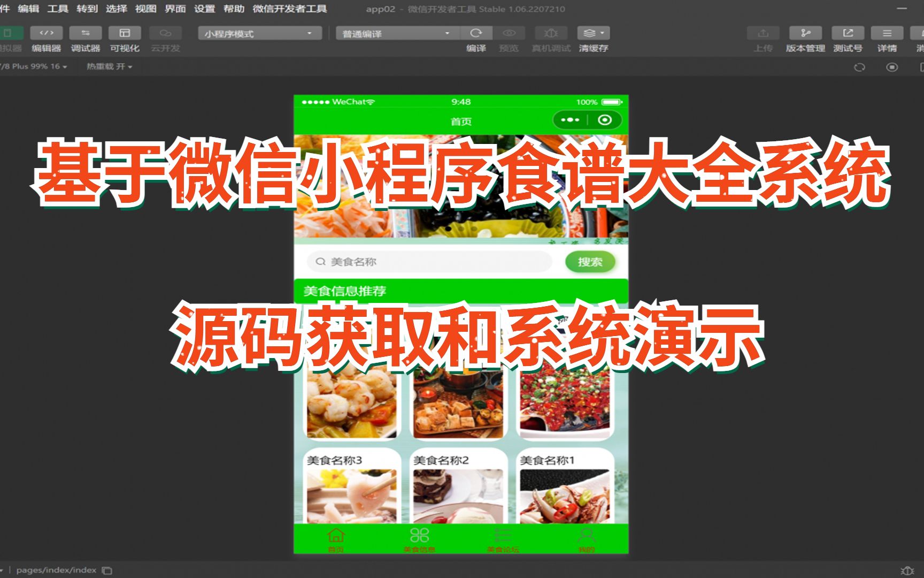
Task: Click the simulator record icon
Action: click(892, 67)
